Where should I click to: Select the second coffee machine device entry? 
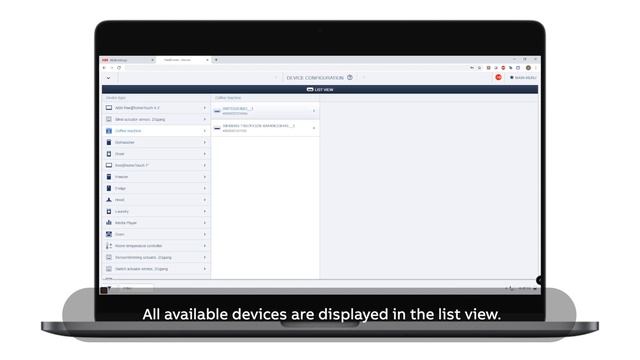[265, 128]
